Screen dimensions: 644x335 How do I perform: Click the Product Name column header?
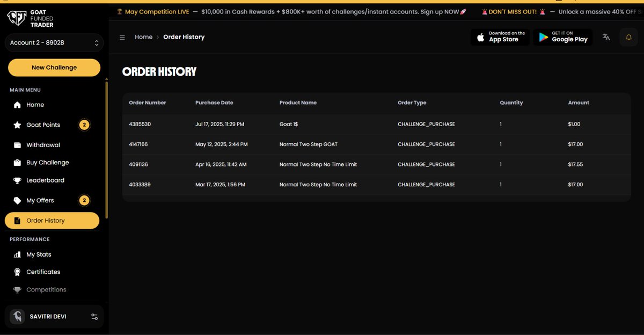[x=298, y=103]
